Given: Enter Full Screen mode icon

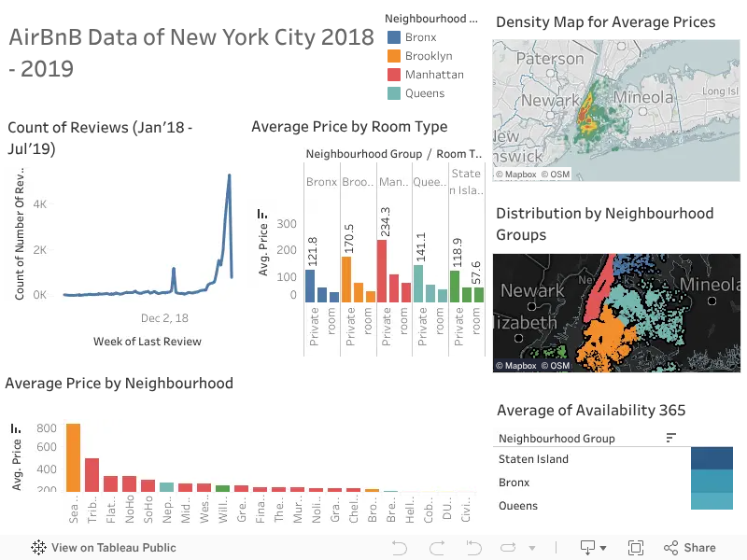Looking at the screenshot, I should coord(636,548).
